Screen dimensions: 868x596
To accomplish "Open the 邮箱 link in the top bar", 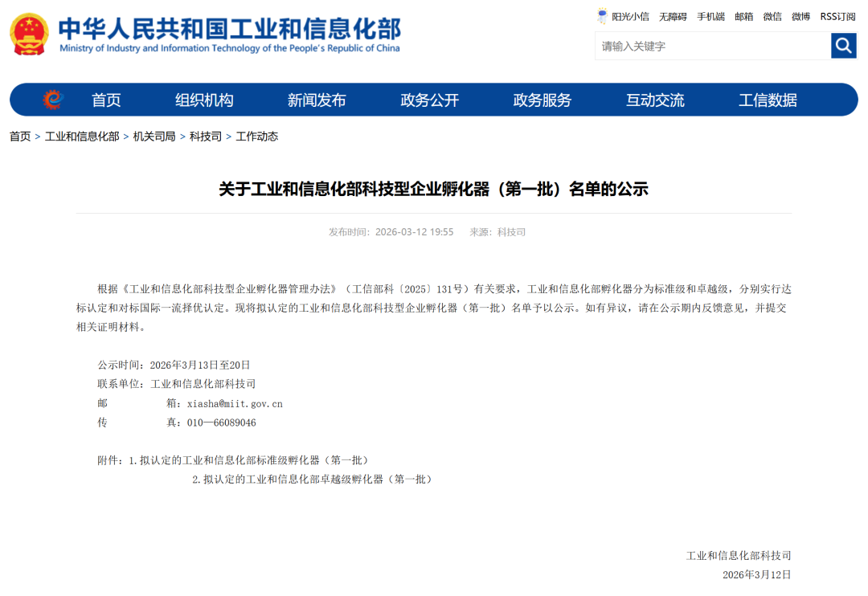I will pyautogui.click(x=744, y=16).
